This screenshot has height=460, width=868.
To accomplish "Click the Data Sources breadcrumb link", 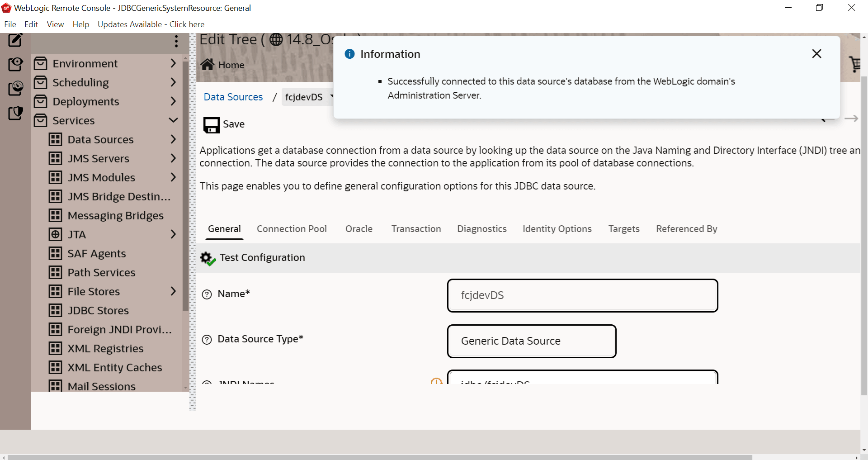I will click(233, 97).
